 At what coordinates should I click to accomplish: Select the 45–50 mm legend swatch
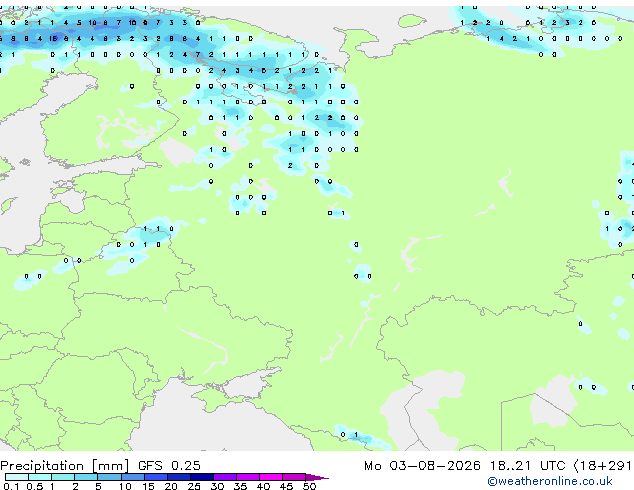294,477
